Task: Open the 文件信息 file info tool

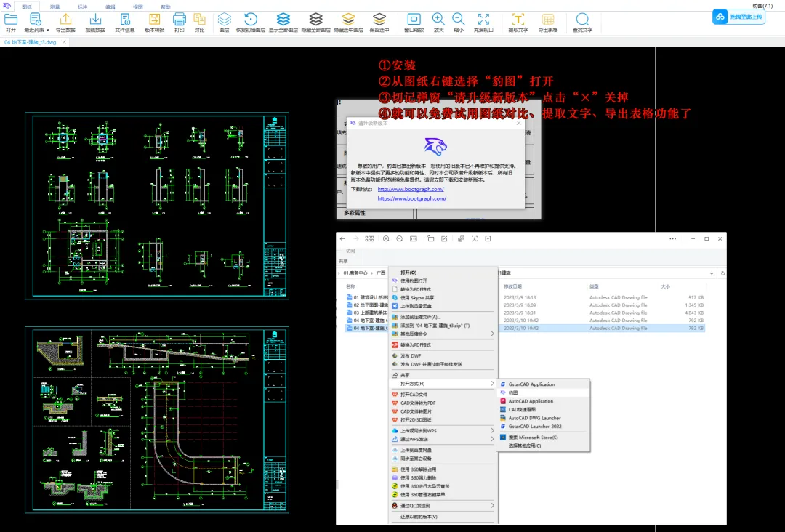Action: click(x=125, y=20)
